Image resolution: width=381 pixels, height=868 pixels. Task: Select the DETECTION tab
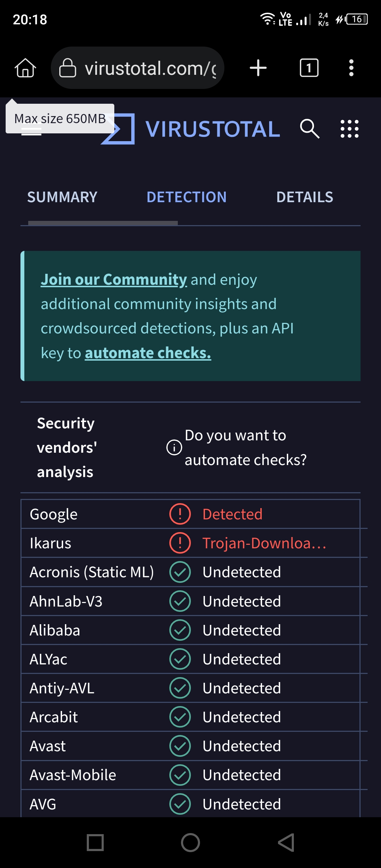click(186, 197)
